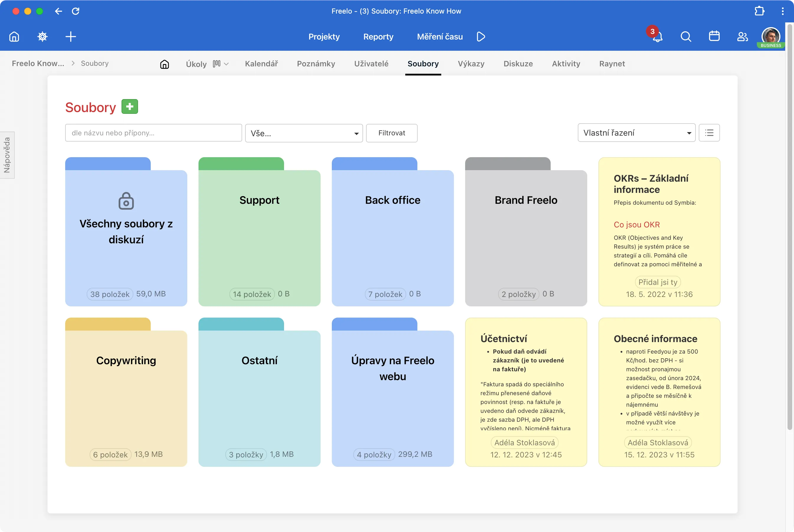The width and height of the screenshot is (794, 532).
Task: Open the Back office folder
Action: tap(393, 232)
